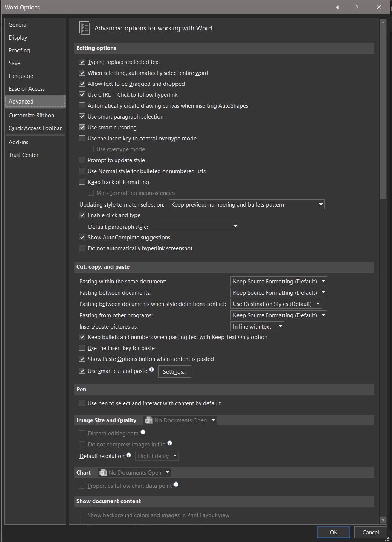392x542 pixels.
Task: Click info icon next to Properties follow chart data point
Action: pos(176,484)
